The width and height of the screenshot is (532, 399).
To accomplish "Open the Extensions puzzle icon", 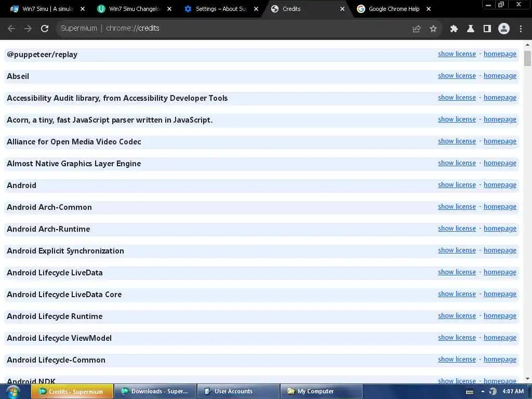I will coord(454,29).
